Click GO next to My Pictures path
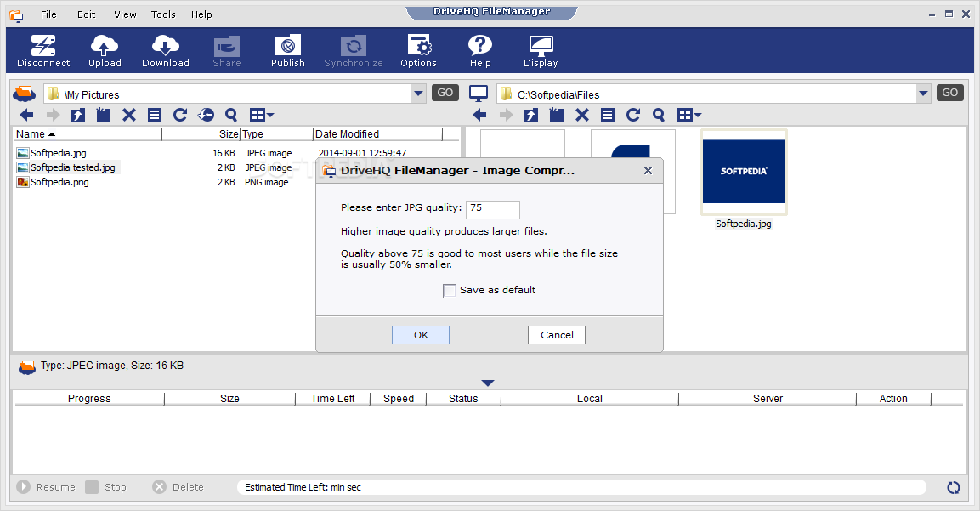 445,93
